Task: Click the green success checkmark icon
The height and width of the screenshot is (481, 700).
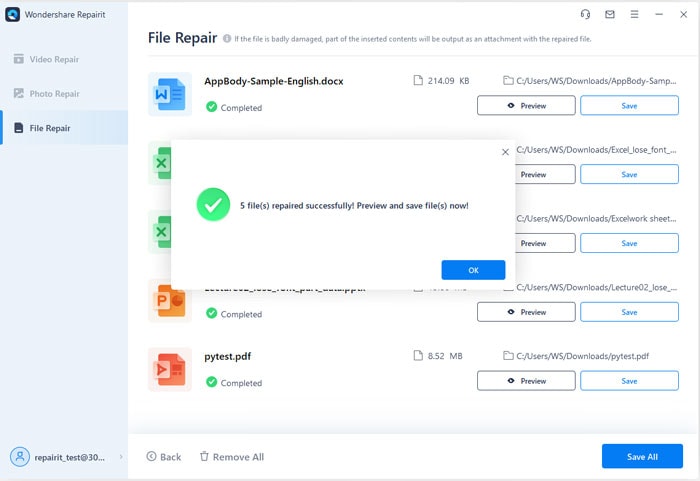Action: click(x=211, y=205)
